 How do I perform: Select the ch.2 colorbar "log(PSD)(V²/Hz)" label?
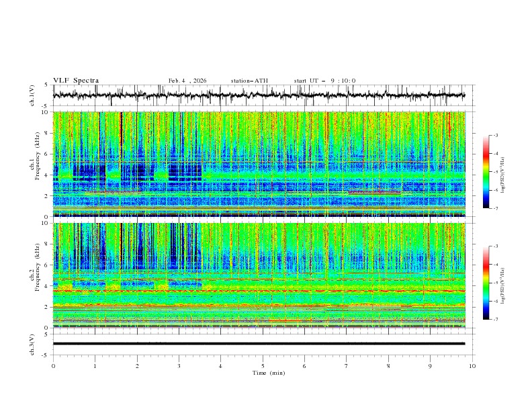503,286
